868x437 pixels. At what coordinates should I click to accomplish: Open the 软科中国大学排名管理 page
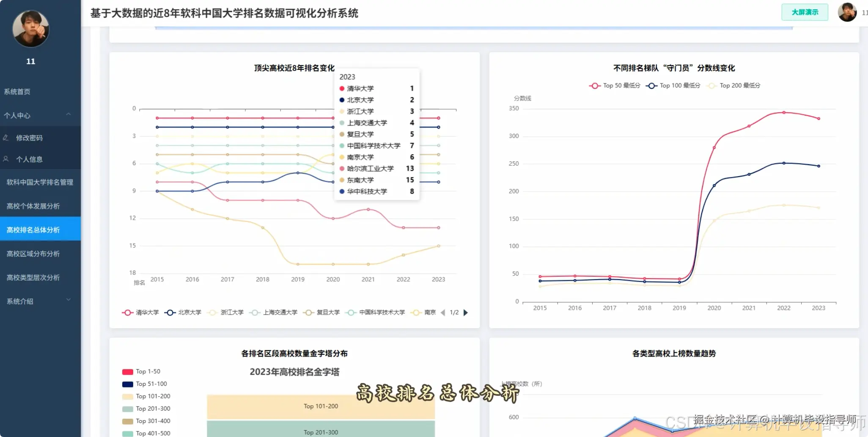[x=40, y=182]
